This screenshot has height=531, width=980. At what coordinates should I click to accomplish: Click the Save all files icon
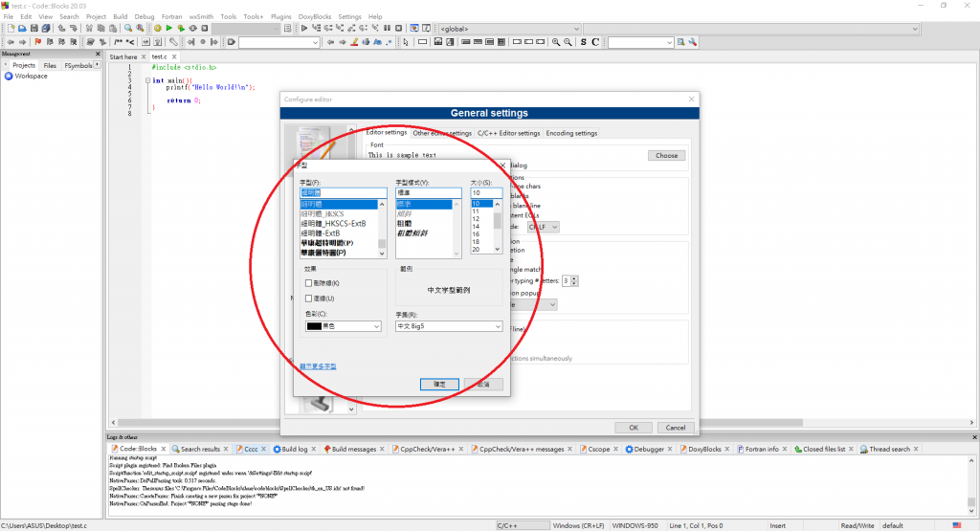coord(46,28)
